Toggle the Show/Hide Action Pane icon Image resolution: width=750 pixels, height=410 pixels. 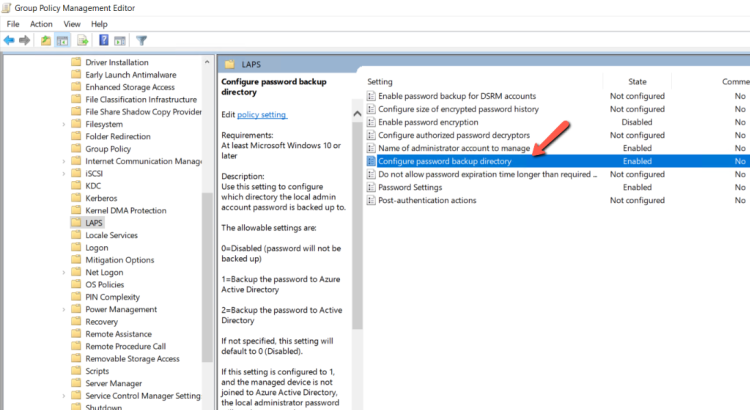[x=119, y=41]
